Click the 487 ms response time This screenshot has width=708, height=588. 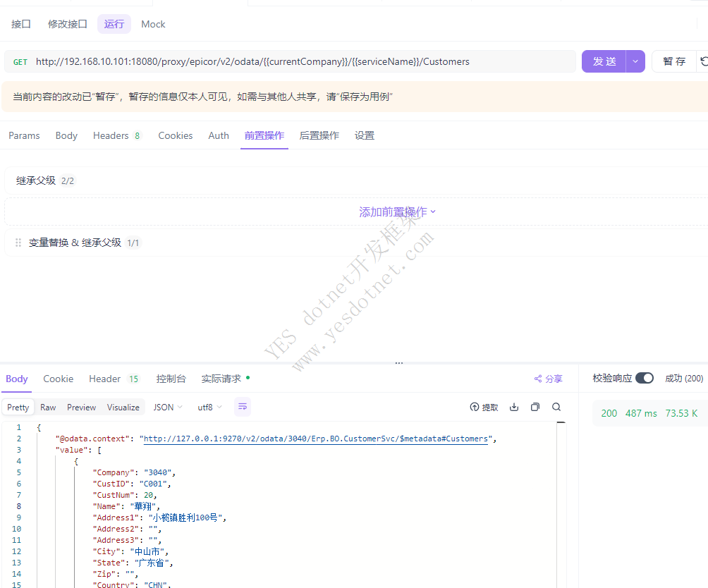(x=641, y=413)
